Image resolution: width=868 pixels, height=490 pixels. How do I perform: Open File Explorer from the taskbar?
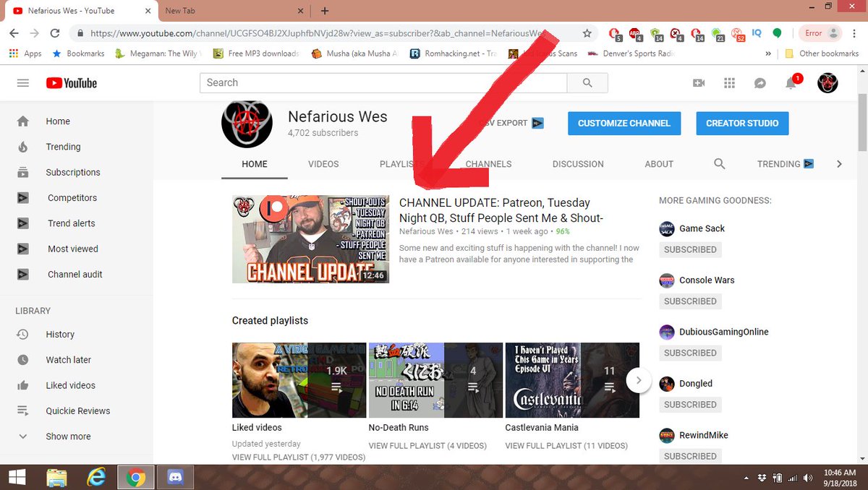click(57, 477)
